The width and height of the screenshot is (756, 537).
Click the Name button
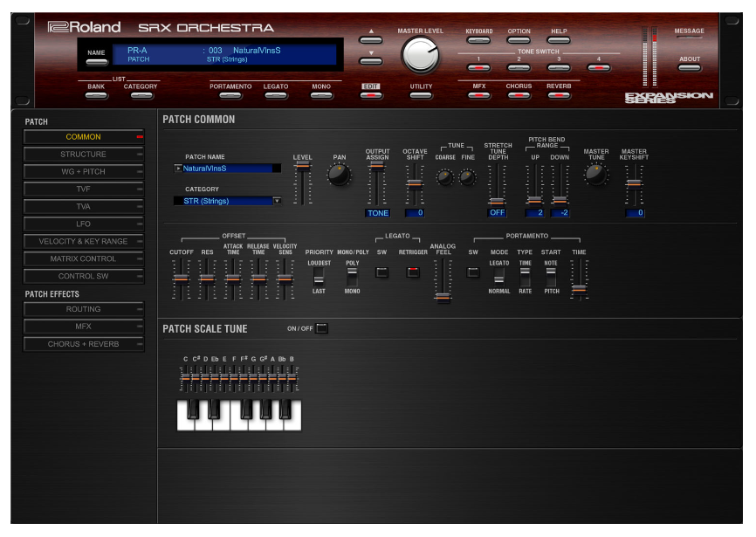pyautogui.click(x=96, y=62)
